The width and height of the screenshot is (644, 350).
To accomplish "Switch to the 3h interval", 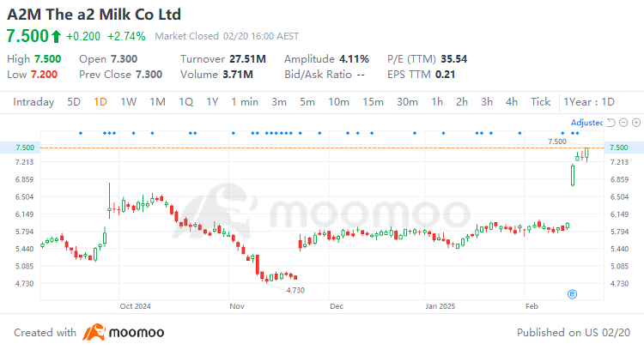I will (x=487, y=102).
